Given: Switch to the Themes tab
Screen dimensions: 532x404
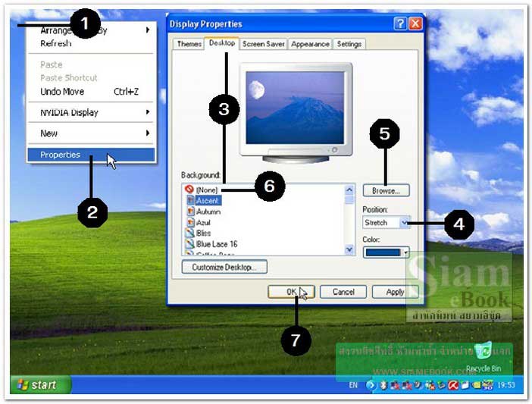Looking at the screenshot, I should pyautogui.click(x=189, y=44).
